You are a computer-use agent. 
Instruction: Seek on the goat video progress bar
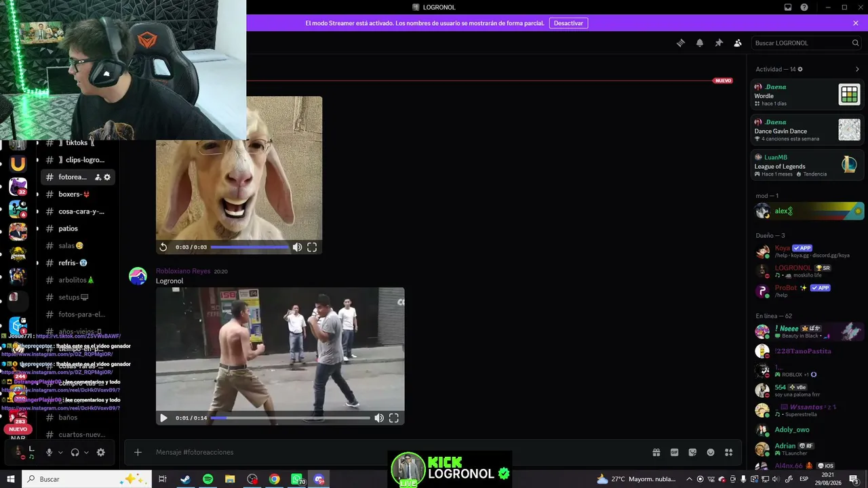tap(250, 247)
